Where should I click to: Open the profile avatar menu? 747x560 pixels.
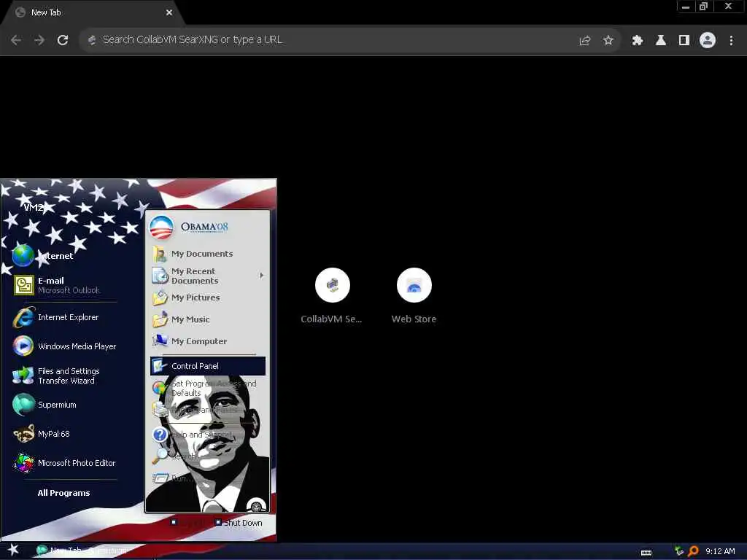[x=708, y=41]
